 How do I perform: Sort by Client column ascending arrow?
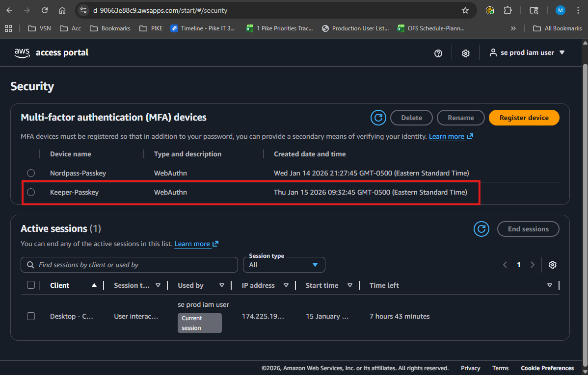(94, 285)
